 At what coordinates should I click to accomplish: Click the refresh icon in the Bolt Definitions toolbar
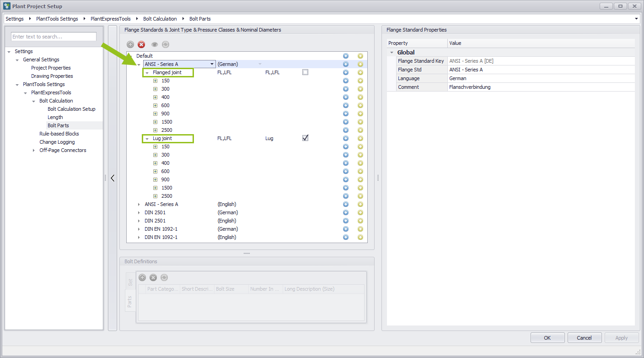(x=164, y=277)
